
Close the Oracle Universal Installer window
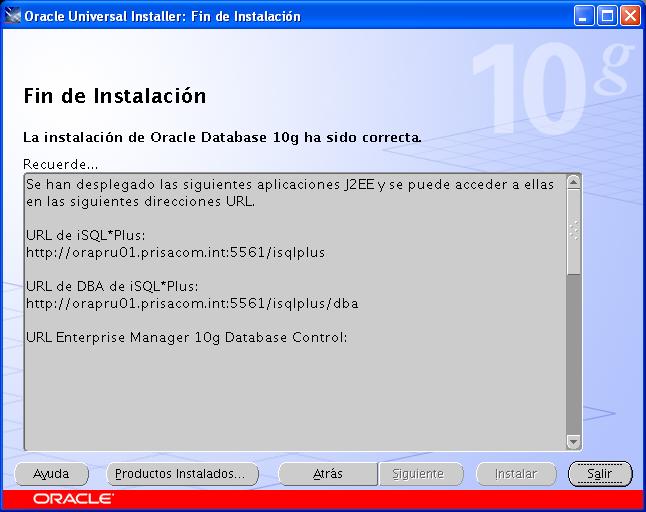pos(630,16)
